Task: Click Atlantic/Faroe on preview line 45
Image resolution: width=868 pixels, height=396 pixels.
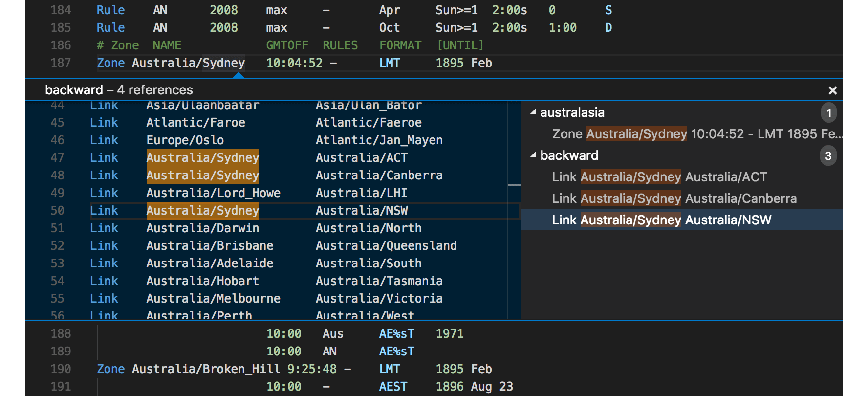Action: pyautogui.click(x=195, y=123)
